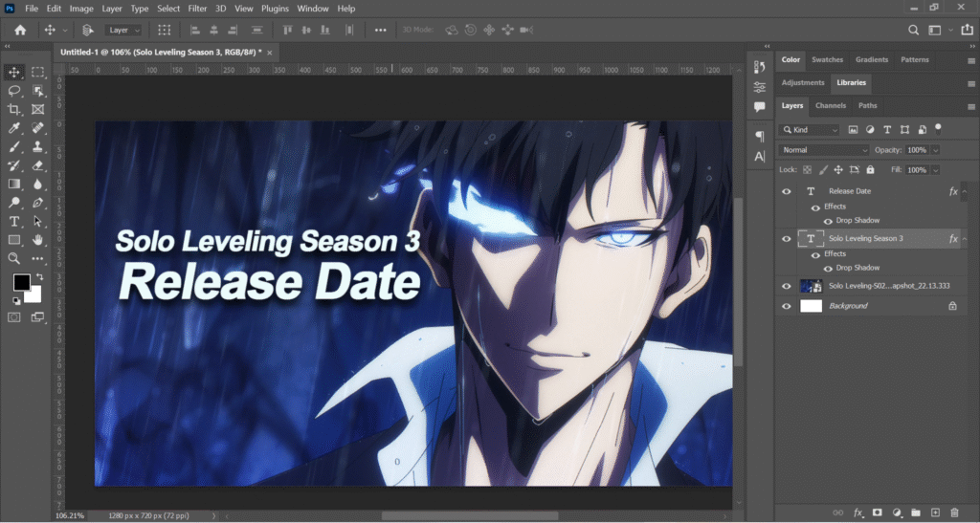Viewport: 980px width, 523px height.
Task: Select the Path Selection tool
Action: coord(37,222)
